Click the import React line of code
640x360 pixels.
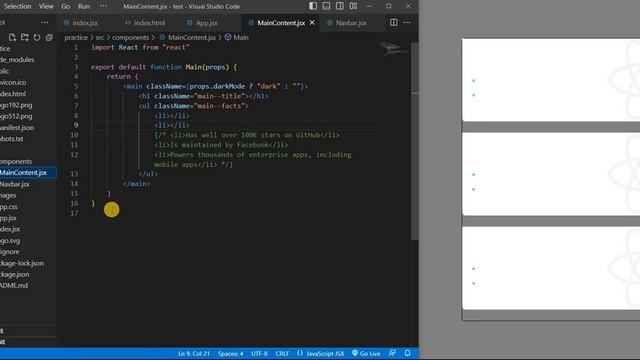(140, 47)
